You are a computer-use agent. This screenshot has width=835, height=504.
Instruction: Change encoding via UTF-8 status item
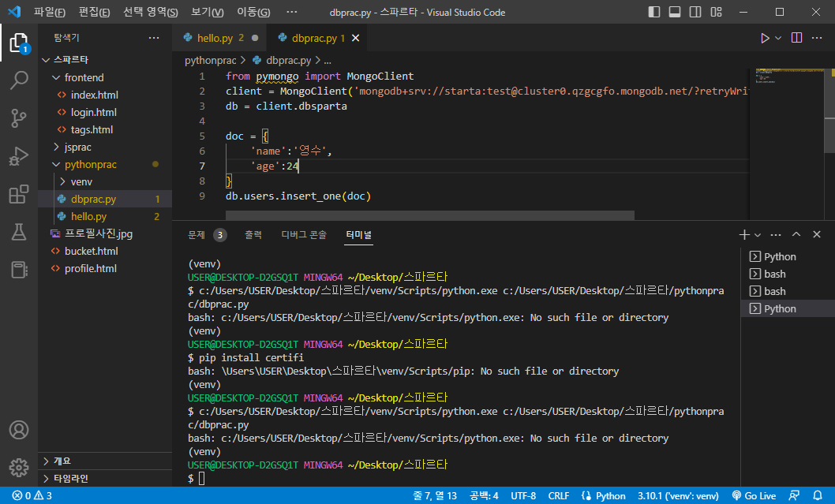tap(523, 495)
